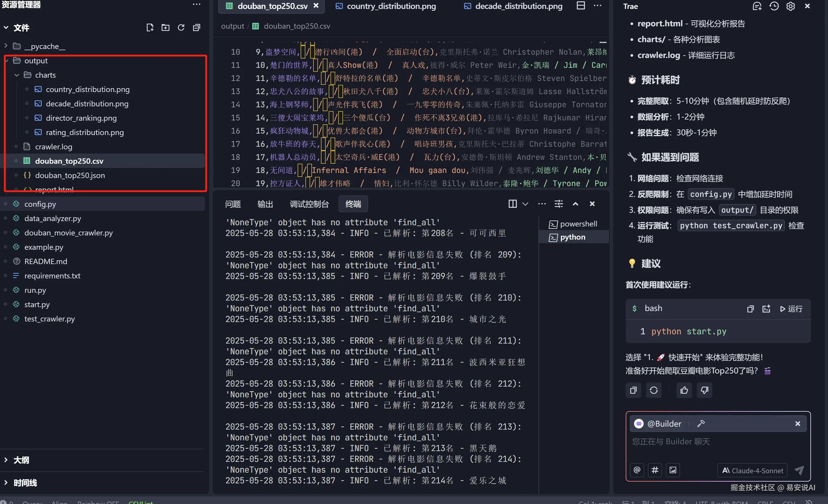
Task: Open Trae panel settings gear
Action: coord(790,6)
